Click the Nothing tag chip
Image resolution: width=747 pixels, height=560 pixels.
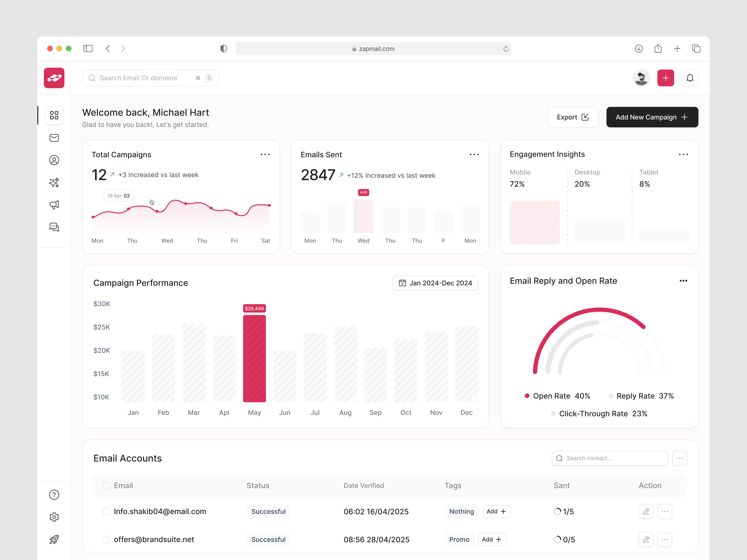(x=461, y=511)
